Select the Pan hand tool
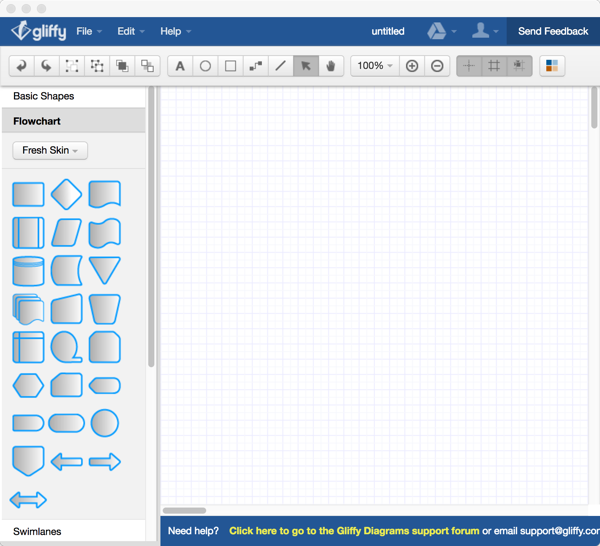 tap(331, 66)
